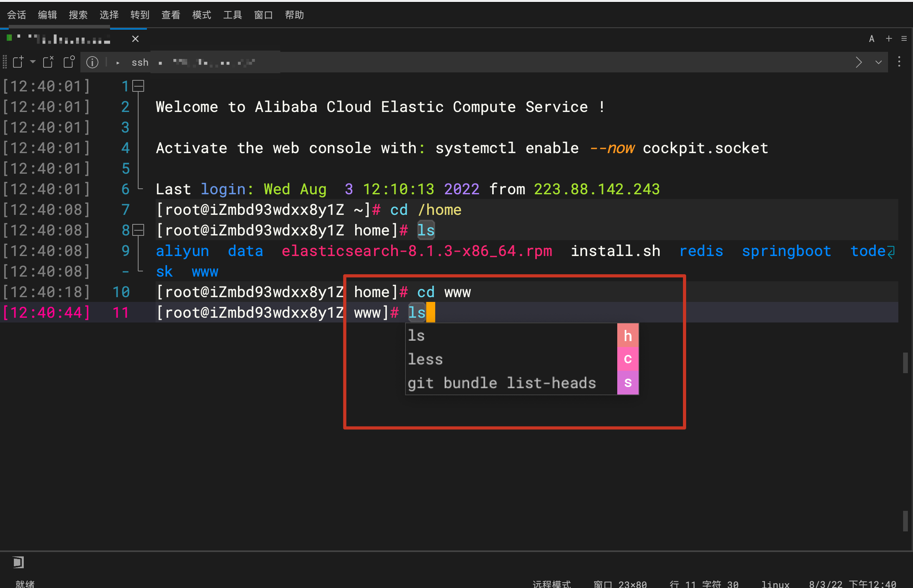Screen dimensions: 913x588
Task: Click the plus icon to add tab
Action: (889, 38)
